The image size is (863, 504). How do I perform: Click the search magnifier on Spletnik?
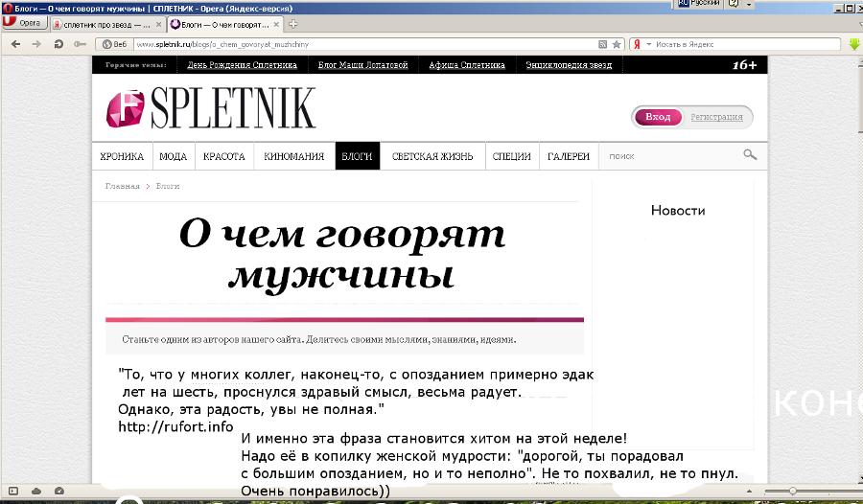coord(750,155)
